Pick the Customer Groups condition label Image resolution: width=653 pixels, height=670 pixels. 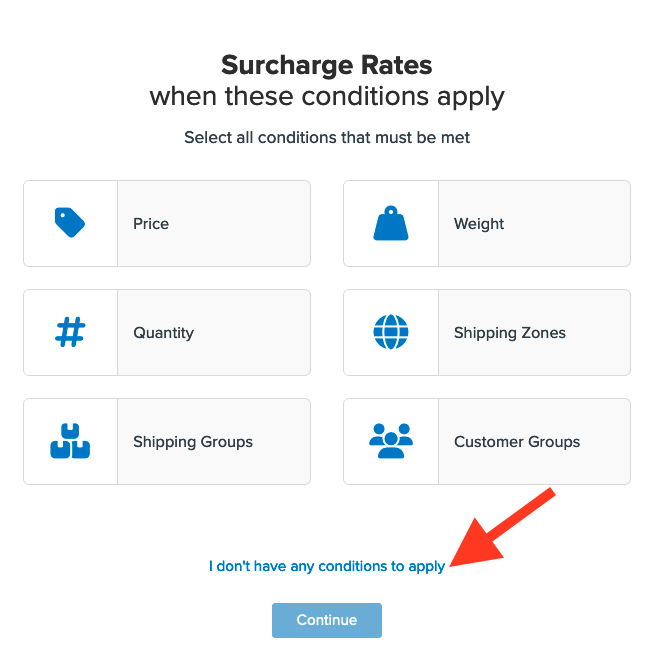(517, 442)
